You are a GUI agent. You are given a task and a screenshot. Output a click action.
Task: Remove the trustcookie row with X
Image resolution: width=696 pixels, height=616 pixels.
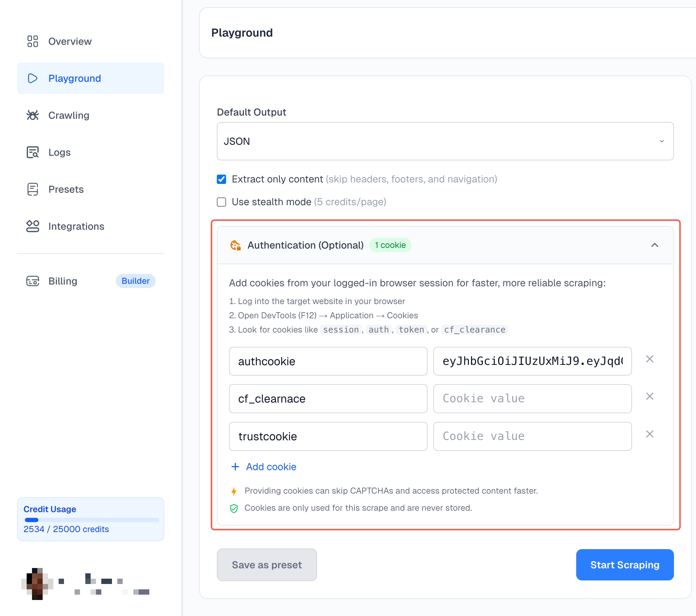click(649, 434)
